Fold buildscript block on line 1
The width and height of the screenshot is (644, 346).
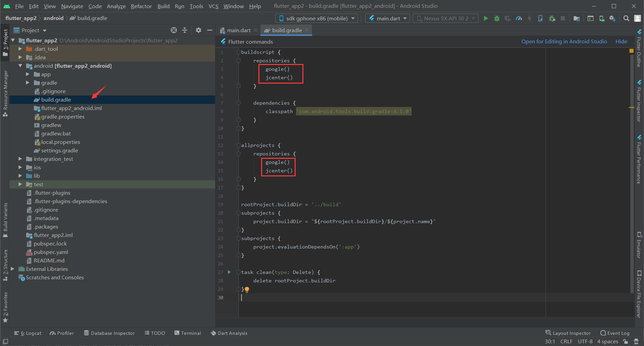click(x=238, y=52)
